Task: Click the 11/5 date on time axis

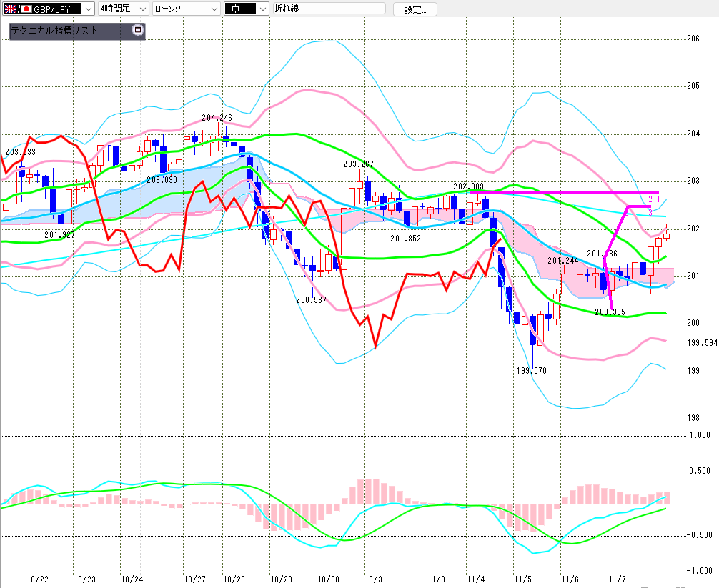Action: pos(522,579)
